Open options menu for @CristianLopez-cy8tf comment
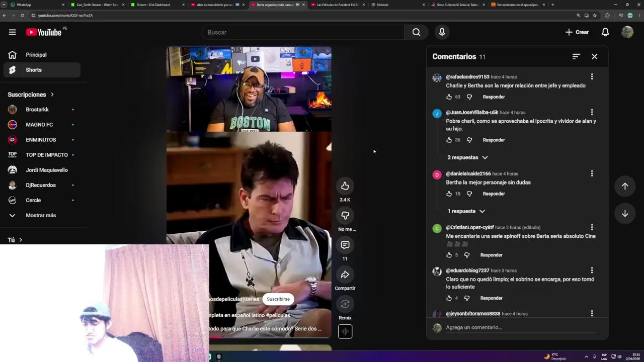This screenshot has height=362, width=644. pyautogui.click(x=592, y=227)
